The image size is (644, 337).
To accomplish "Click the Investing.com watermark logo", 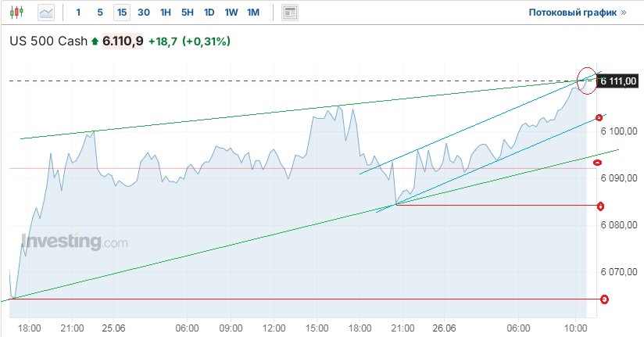I will pyautogui.click(x=74, y=242).
